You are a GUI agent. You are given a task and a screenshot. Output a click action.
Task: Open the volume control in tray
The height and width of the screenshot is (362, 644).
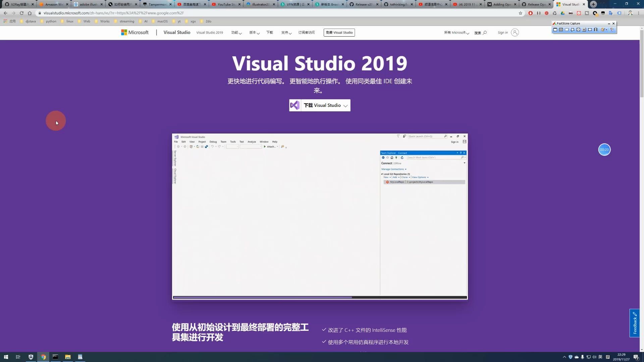click(594, 357)
